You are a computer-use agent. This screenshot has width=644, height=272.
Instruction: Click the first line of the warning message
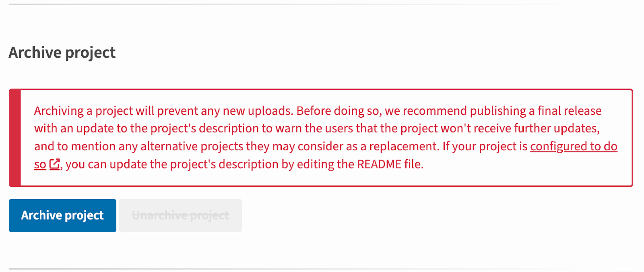coord(317,110)
